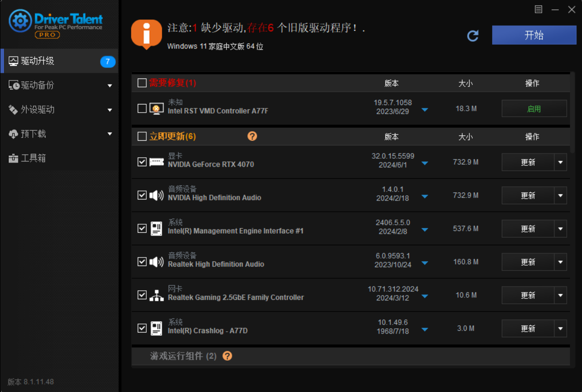
Task: Click 更新 for Intel Management Engine Interface #1
Action: tap(528, 229)
